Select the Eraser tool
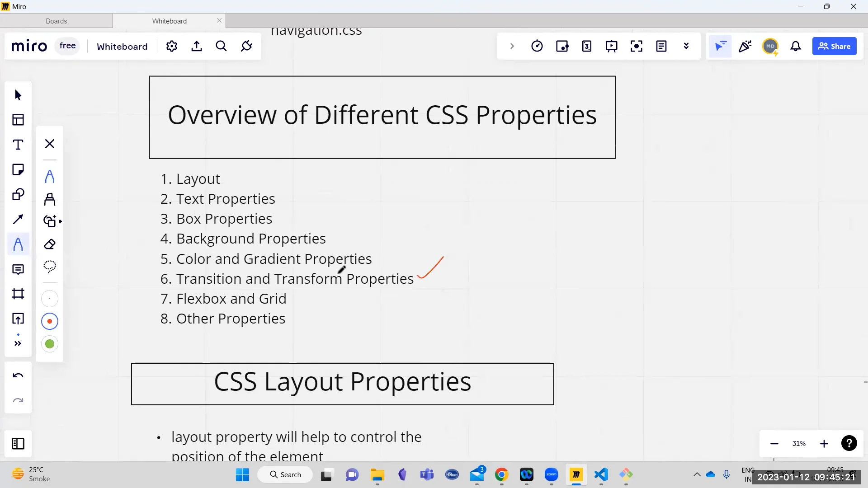Screen dimensions: 868x488 click(50, 244)
